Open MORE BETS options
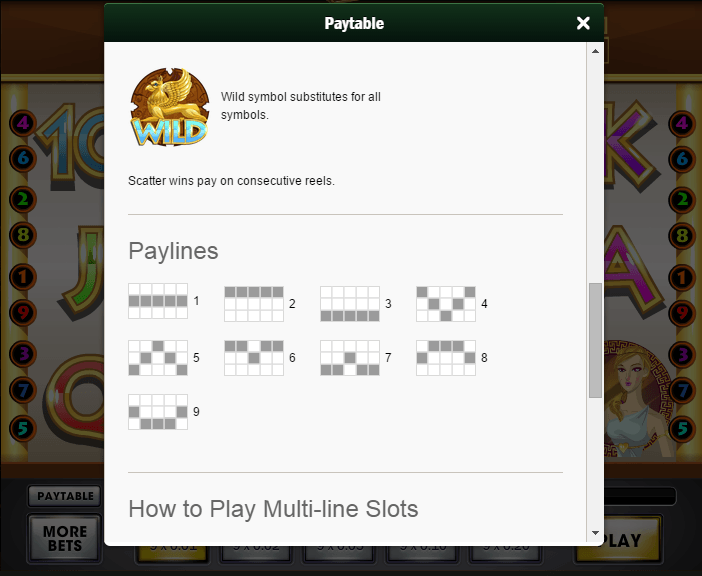Screen dimensions: 702x576 [x=65, y=538]
